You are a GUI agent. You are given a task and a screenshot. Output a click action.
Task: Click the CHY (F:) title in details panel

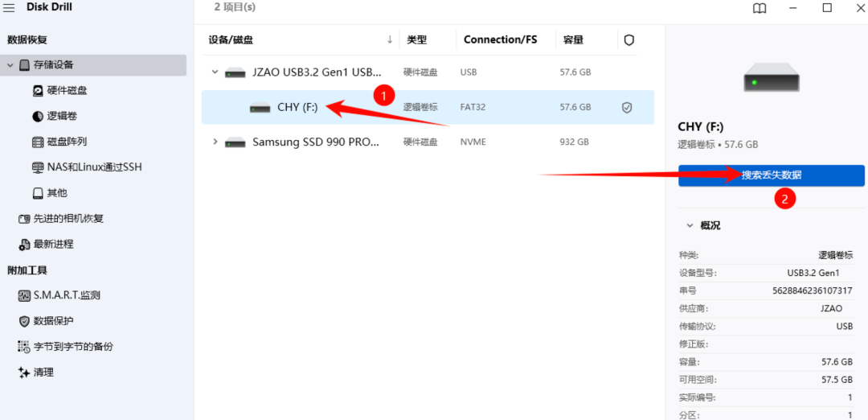coord(701,126)
